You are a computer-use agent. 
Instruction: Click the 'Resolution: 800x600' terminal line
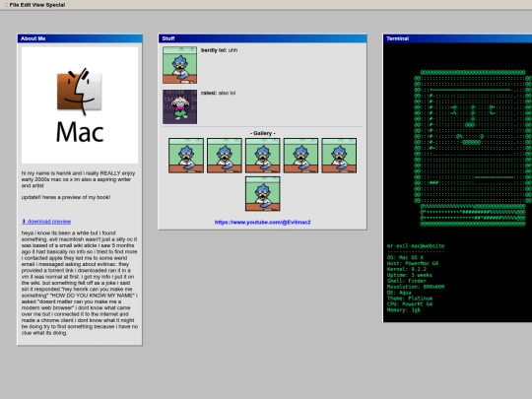tap(416, 287)
